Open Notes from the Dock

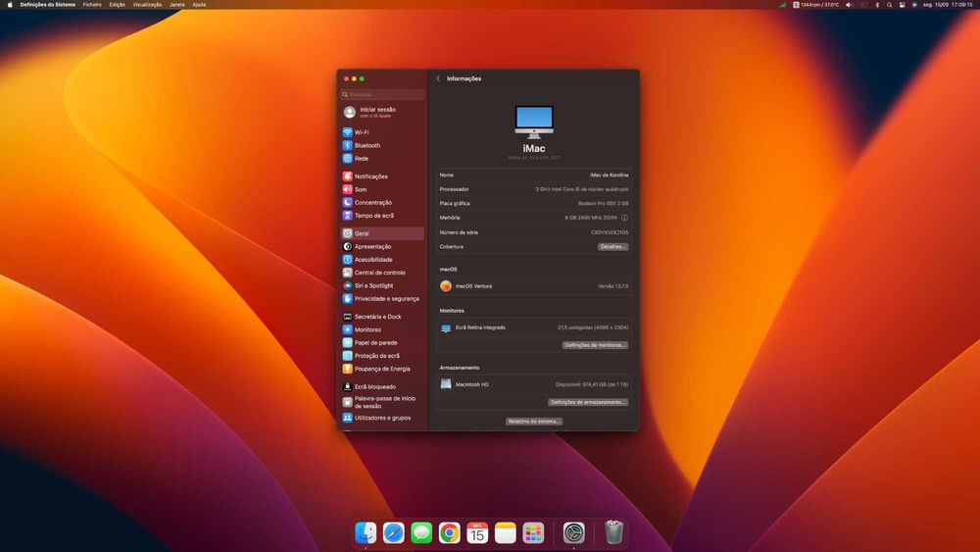point(505,532)
